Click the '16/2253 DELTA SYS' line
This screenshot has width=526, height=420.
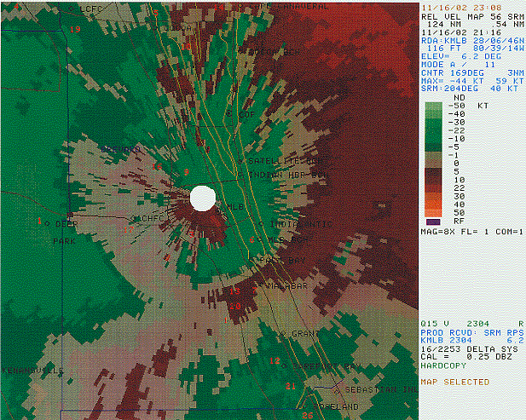point(469,349)
